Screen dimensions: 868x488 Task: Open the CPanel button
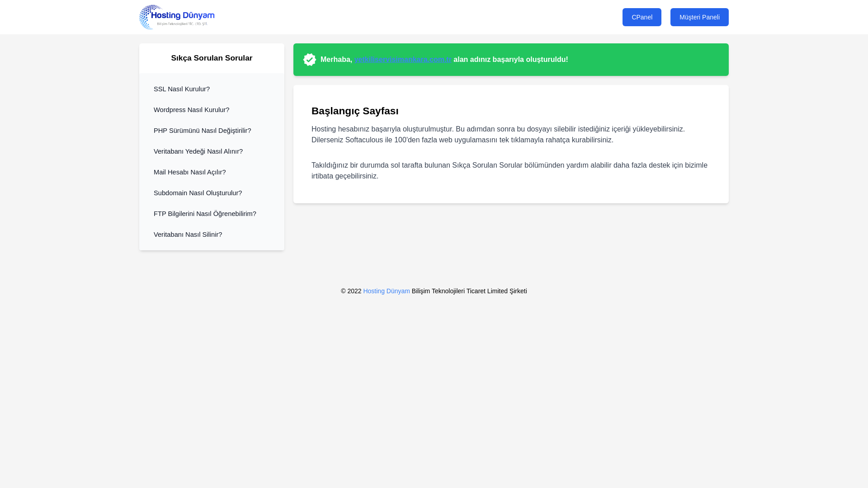coord(642,17)
